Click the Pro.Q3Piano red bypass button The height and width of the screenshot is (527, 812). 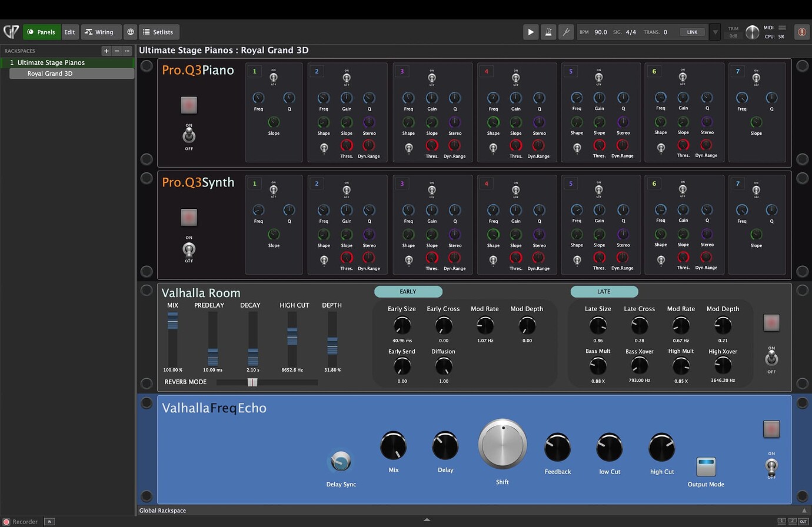(189, 105)
